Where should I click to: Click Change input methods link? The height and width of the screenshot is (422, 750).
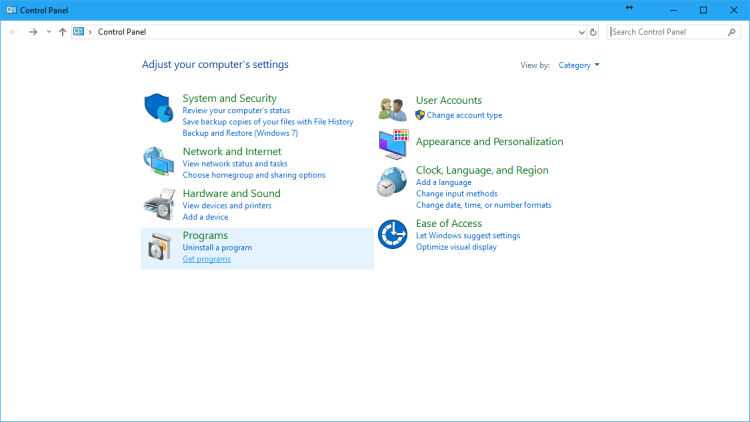456,194
